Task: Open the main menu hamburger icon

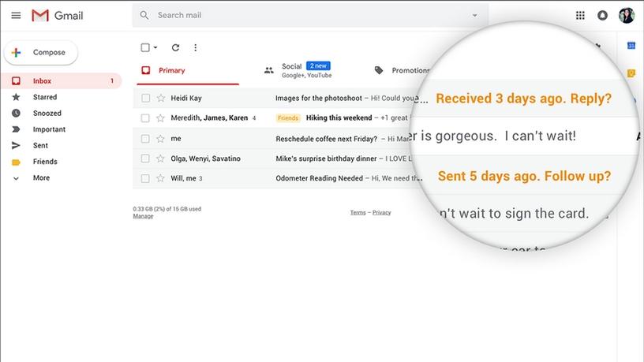Action: click(16, 16)
